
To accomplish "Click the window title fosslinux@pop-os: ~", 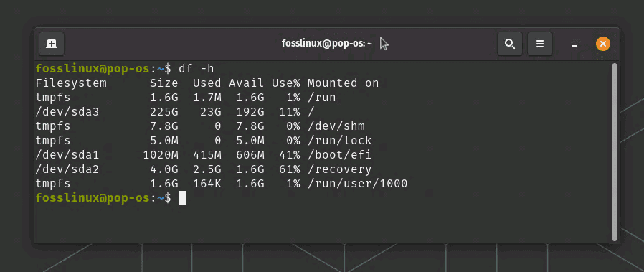I will coord(327,44).
